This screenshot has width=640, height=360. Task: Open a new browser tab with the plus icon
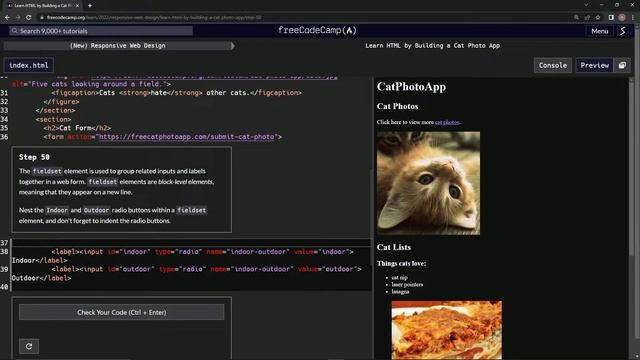click(x=90, y=6)
